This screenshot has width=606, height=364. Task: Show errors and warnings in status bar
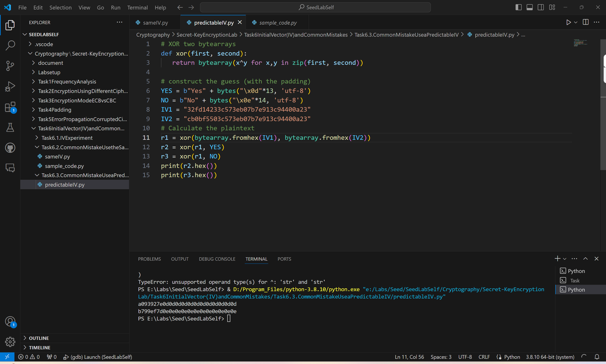(x=29, y=357)
